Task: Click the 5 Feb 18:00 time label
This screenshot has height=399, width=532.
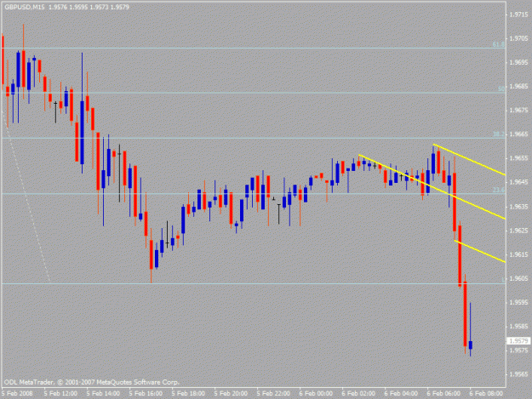Action: (188, 393)
